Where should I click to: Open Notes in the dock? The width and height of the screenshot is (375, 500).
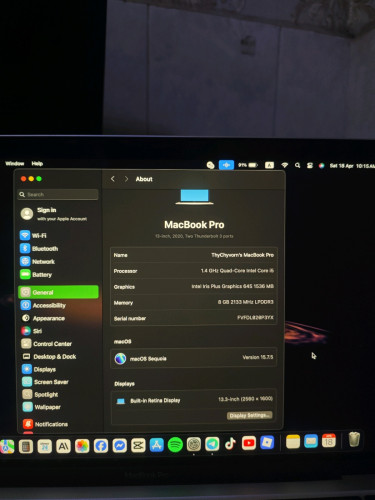[x=293, y=442]
